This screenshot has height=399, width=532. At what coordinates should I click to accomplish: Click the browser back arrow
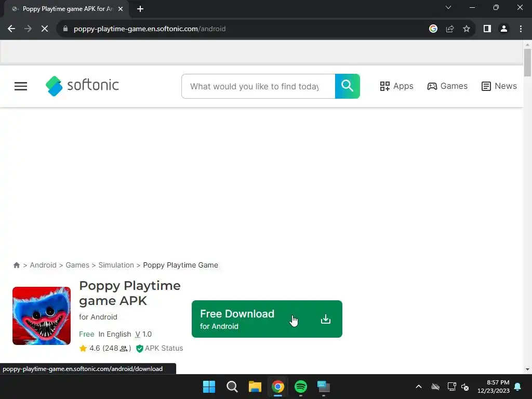click(11, 29)
